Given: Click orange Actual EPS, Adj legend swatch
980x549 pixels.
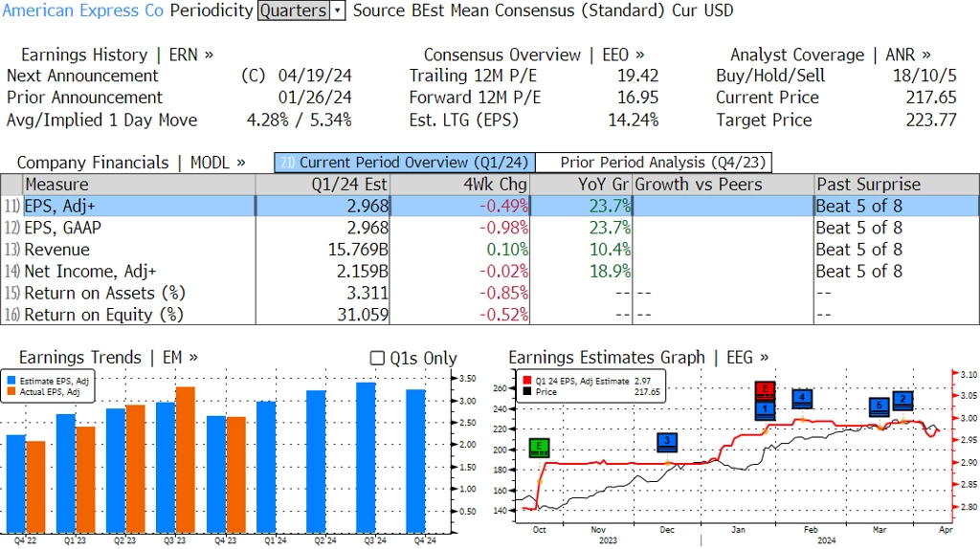Looking at the screenshot, I should [11, 391].
